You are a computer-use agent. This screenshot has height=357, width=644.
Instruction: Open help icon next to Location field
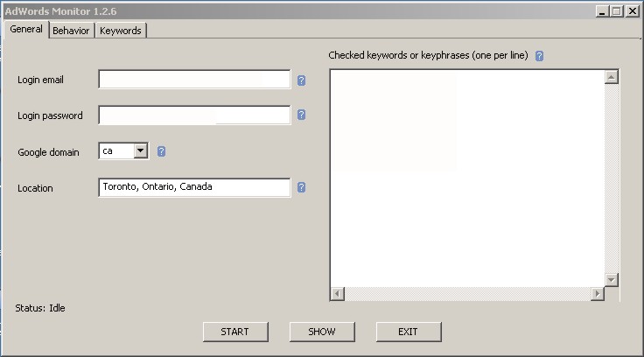[x=301, y=187]
